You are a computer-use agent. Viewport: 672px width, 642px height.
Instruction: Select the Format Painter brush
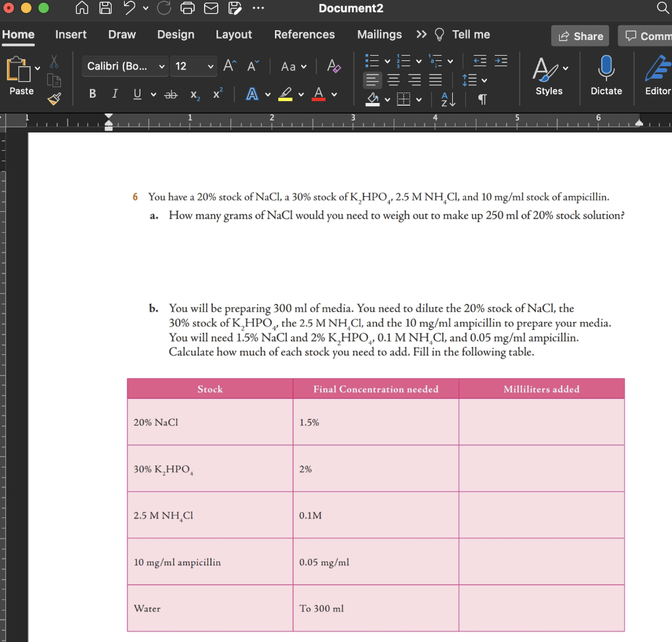click(54, 98)
